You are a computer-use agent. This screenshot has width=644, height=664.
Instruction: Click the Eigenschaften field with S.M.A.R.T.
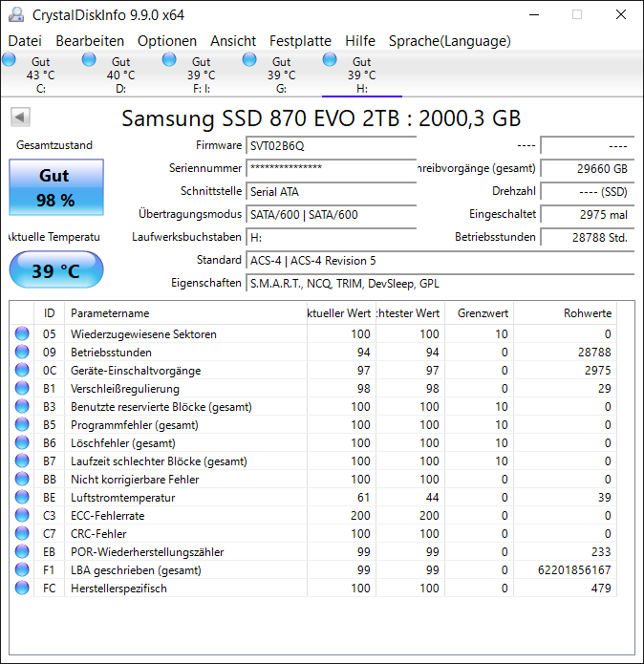[x=440, y=283]
